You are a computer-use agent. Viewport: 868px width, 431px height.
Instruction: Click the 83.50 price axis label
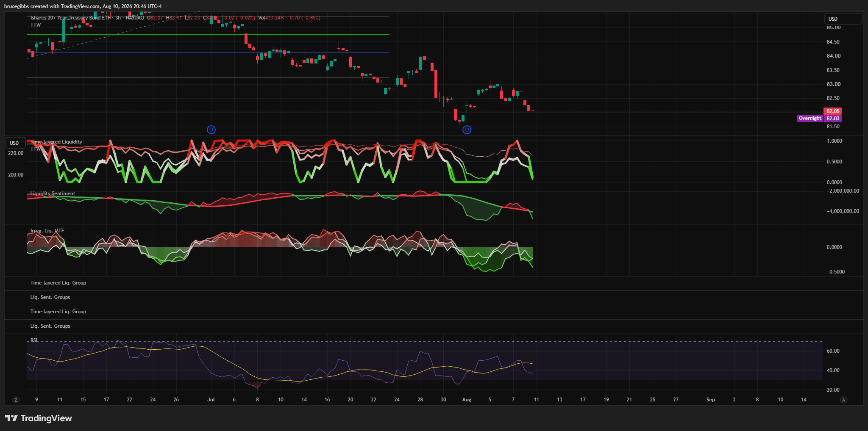[833, 70]
